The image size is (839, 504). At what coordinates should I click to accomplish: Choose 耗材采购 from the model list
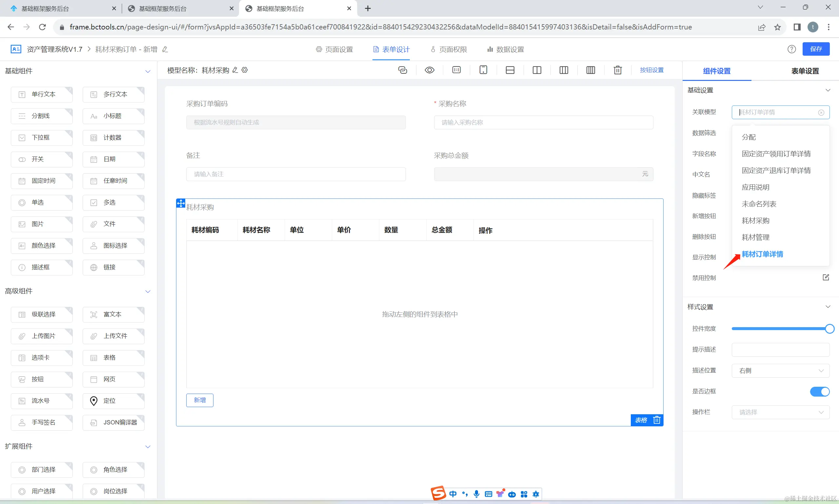click(755, 221)
